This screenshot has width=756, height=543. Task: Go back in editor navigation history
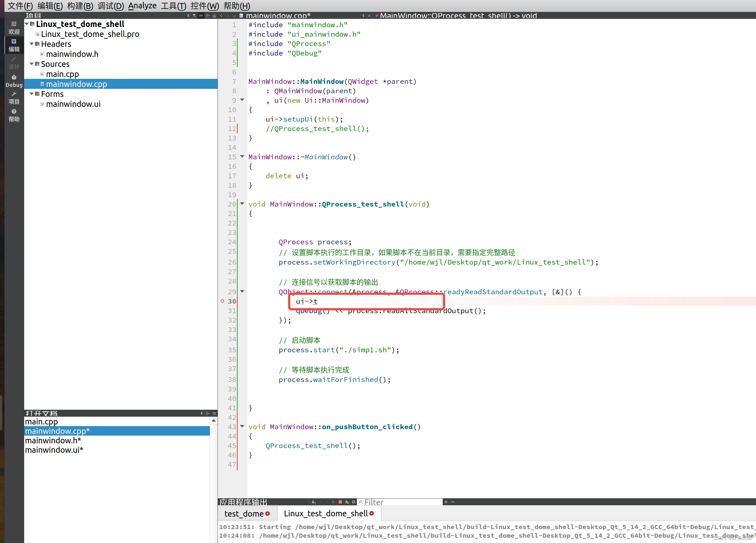[221, 15]
